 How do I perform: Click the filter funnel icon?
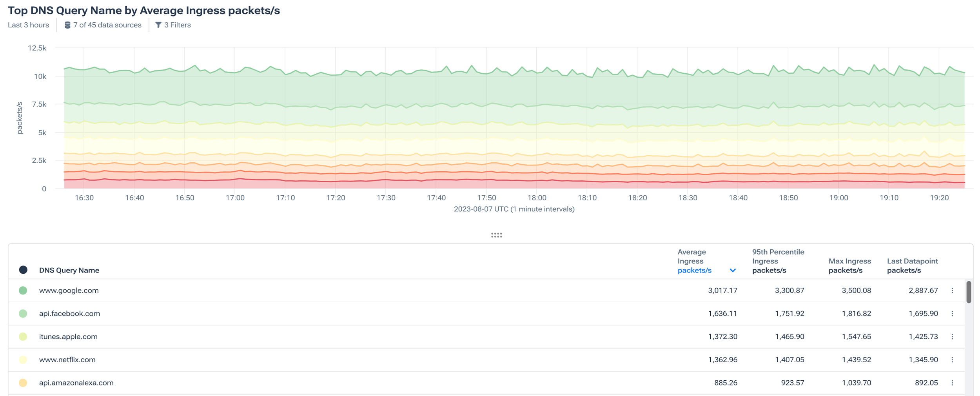click(x=159, y=25)
